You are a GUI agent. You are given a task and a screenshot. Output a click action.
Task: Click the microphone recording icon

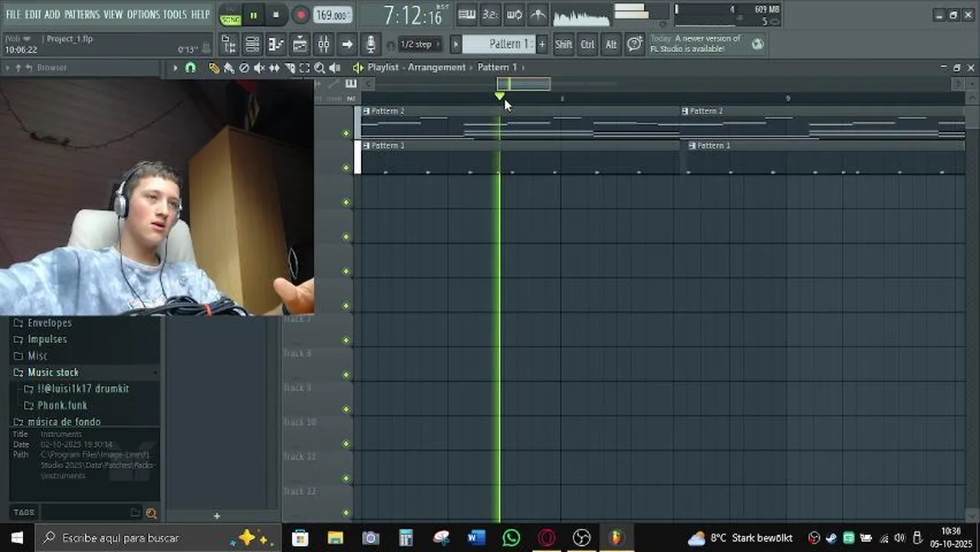click(371, 44)
